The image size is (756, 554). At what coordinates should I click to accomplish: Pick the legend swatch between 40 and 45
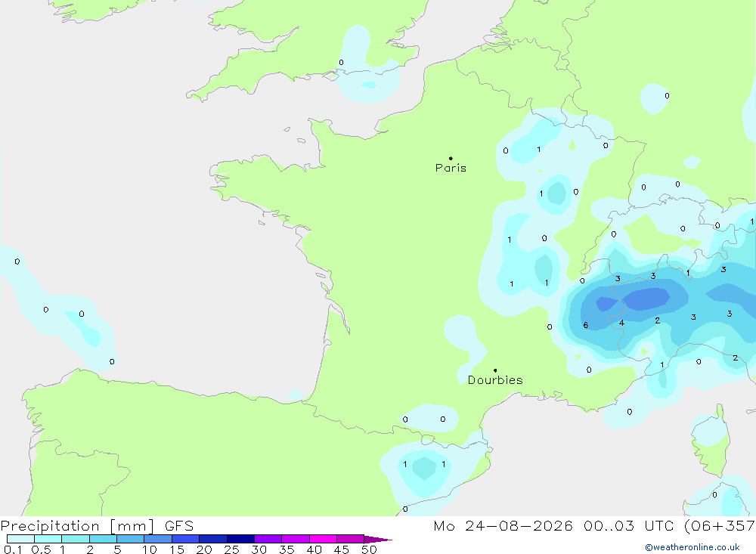click(x=323, y=539)
